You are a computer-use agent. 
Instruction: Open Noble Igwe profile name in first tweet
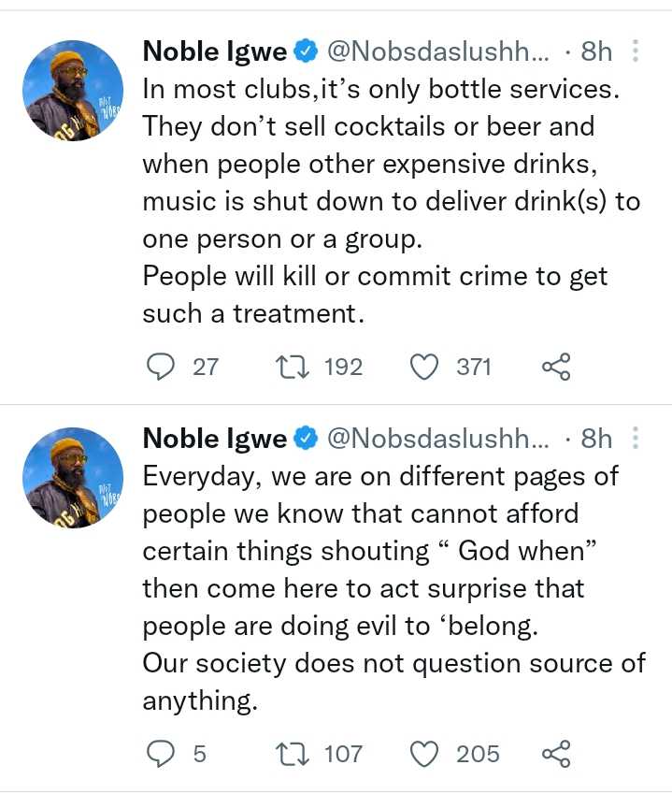click(215, 51)
